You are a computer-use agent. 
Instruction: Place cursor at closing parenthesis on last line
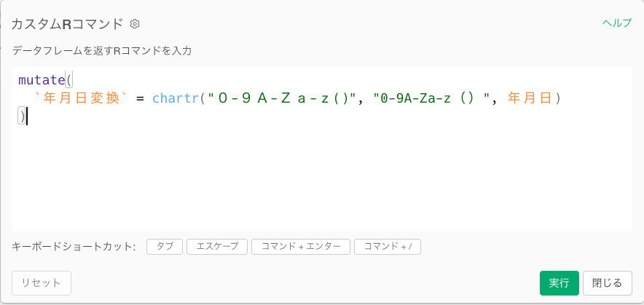pos(22,116)
